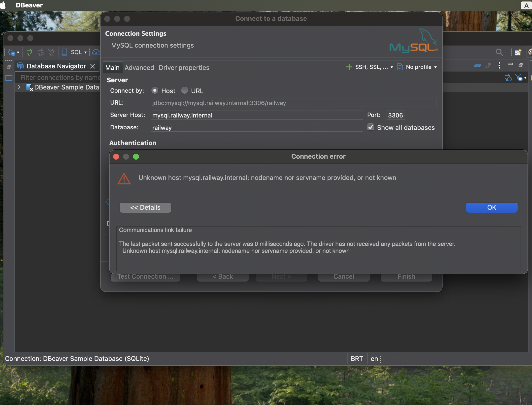Open the perspective table icon

tap(518, 52)
